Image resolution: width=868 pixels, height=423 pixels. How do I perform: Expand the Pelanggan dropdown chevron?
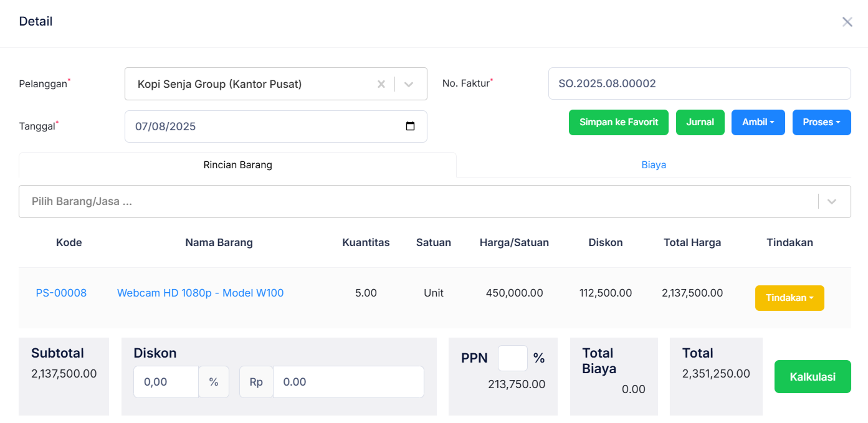pyautogui.click(x=409, y=84)
